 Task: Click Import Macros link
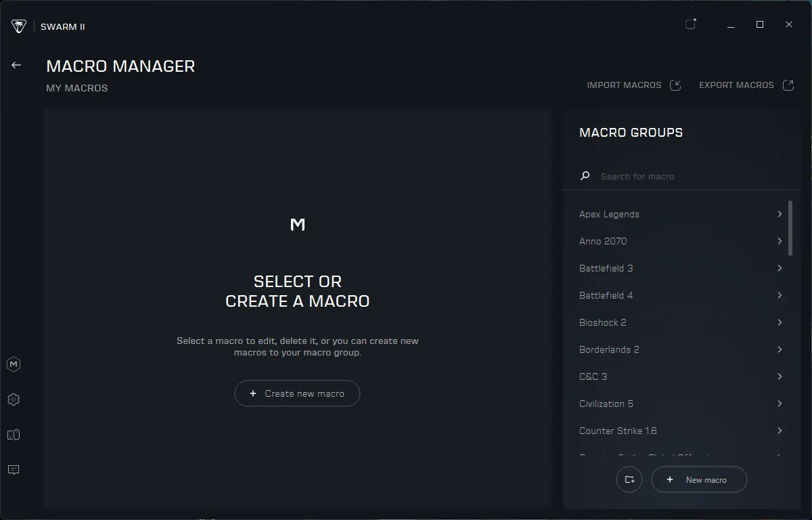pyautogui.click(x=624, y=85)
